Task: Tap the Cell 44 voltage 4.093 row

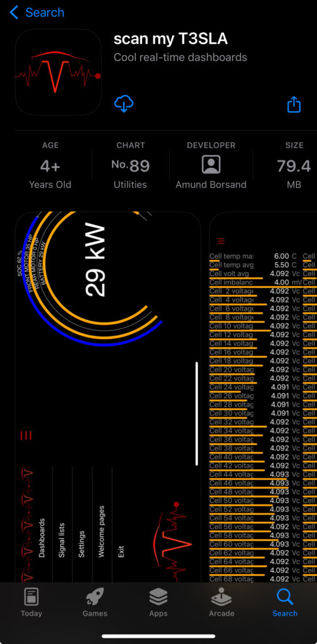Action: [x=255, y=474]
